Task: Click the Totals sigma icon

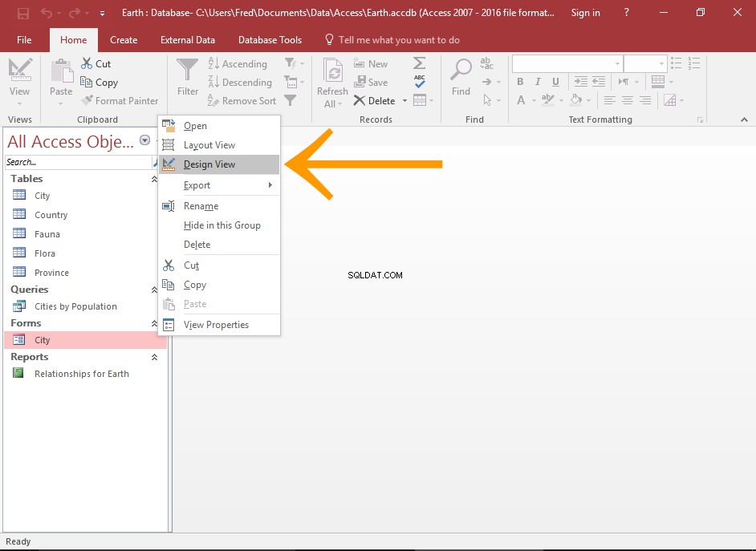Action: 420,63
